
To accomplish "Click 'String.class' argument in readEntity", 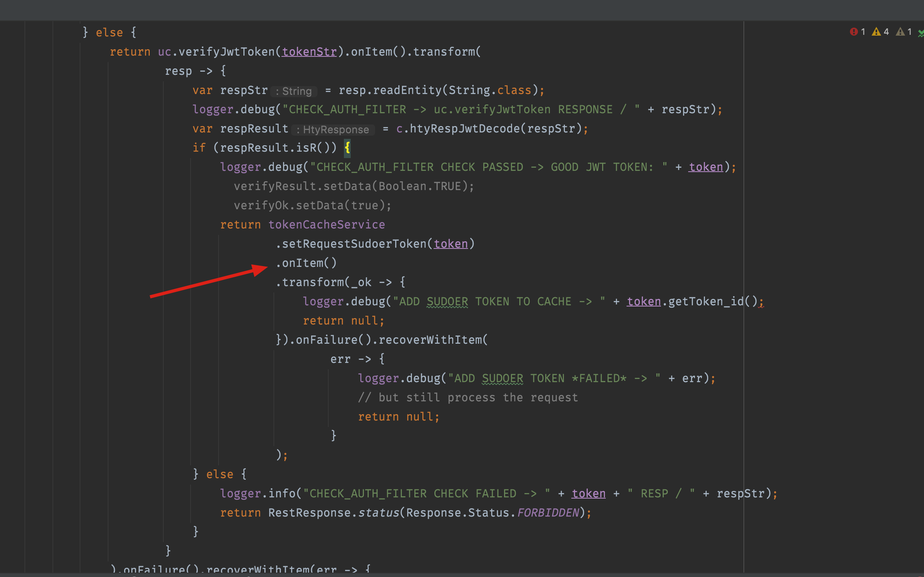I will pyautogui.click(x=490, y=90).
